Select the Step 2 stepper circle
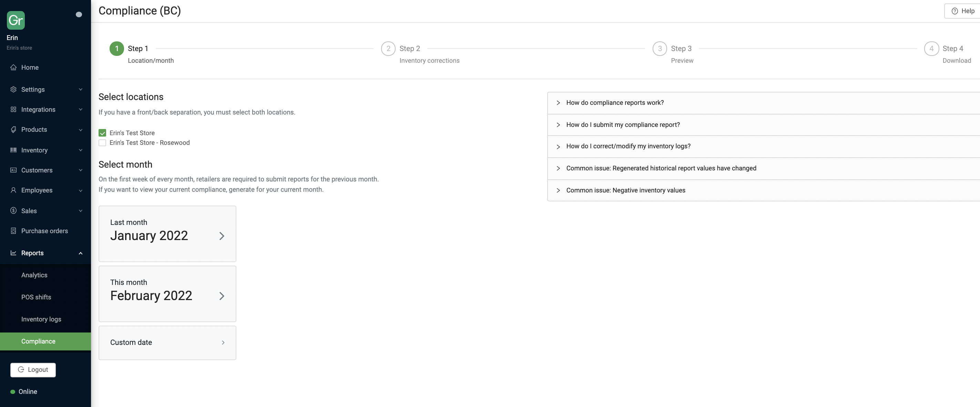The width and height of the screenshot is (980, 407). click(388, 49)
